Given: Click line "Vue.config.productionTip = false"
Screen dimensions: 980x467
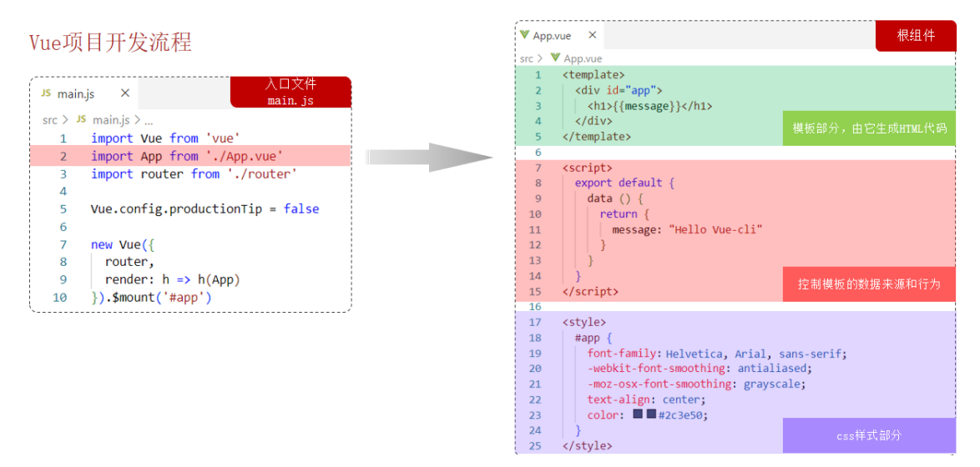Looking at the screenshot, I should point(205,209).
